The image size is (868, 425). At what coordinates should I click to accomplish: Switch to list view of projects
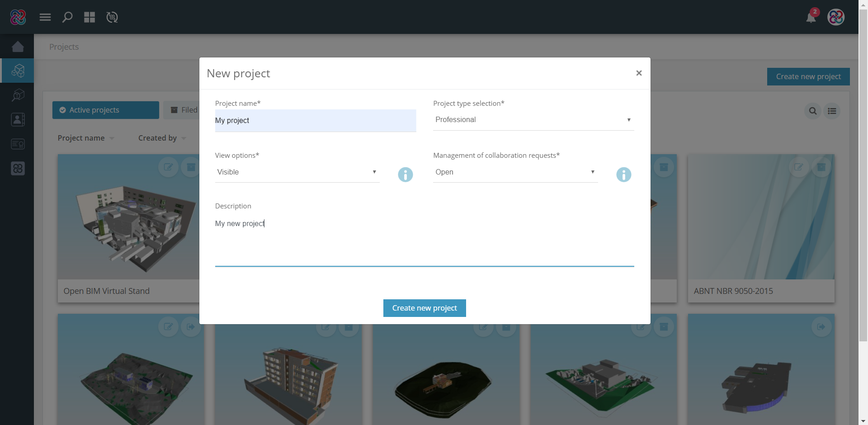(832, 111)
